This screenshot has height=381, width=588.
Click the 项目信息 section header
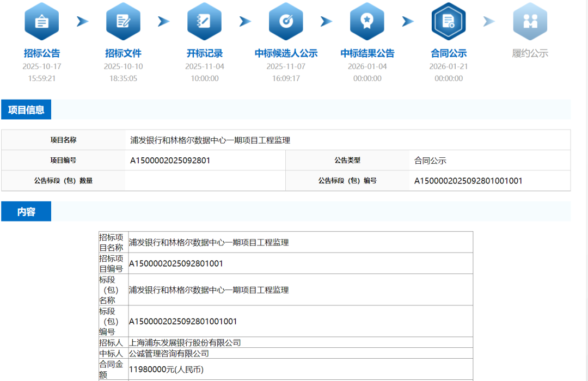(x=26, y=109)
